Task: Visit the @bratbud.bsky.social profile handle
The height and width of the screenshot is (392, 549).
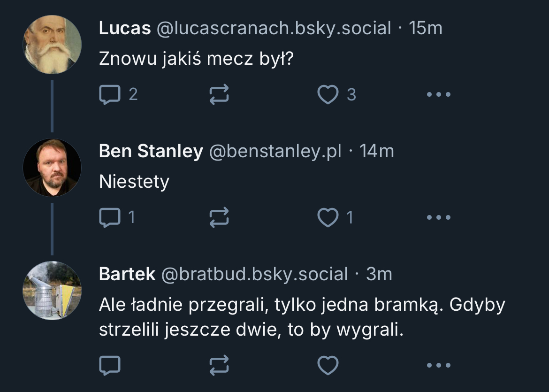Action: 255,274
